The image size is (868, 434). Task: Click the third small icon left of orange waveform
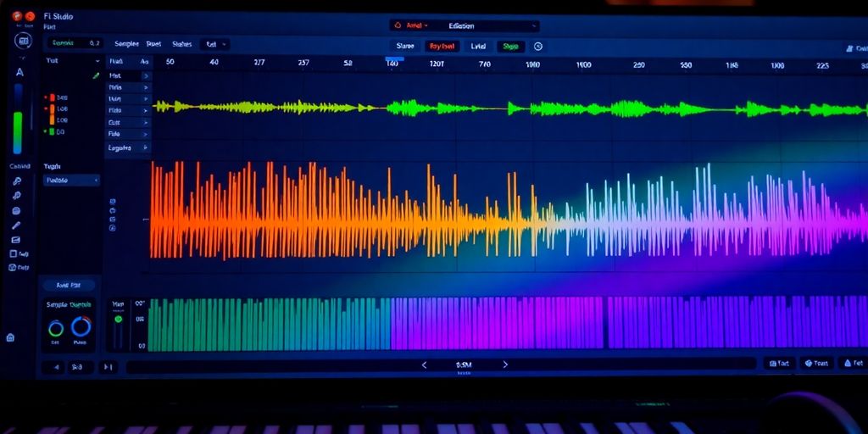[113, 220]
